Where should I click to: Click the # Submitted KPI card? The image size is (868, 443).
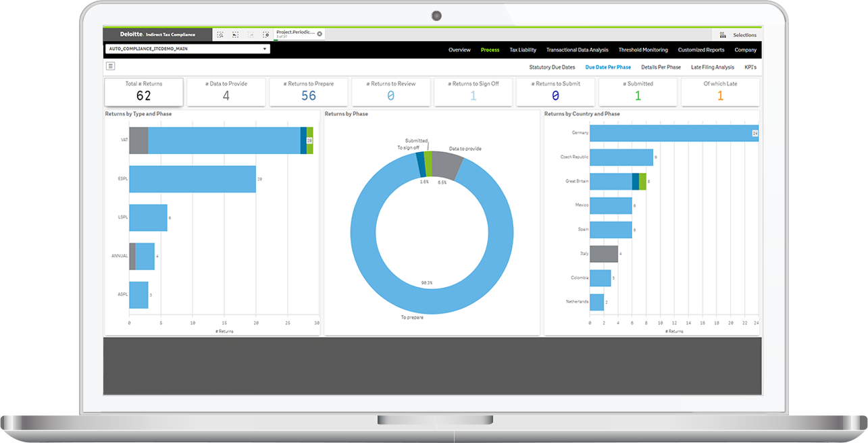(638, 92)
